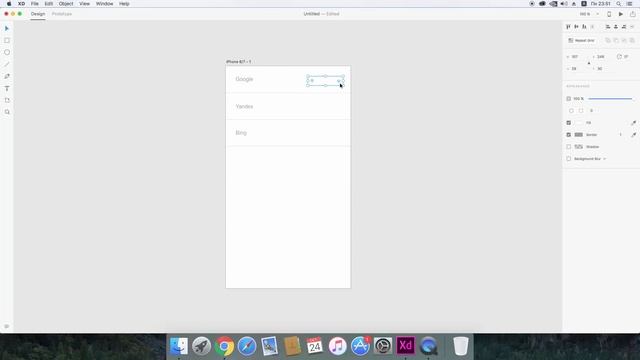Click the Exclude Overlap boolean icon
This screenshot has width=640, height=360.
point(632,40)
